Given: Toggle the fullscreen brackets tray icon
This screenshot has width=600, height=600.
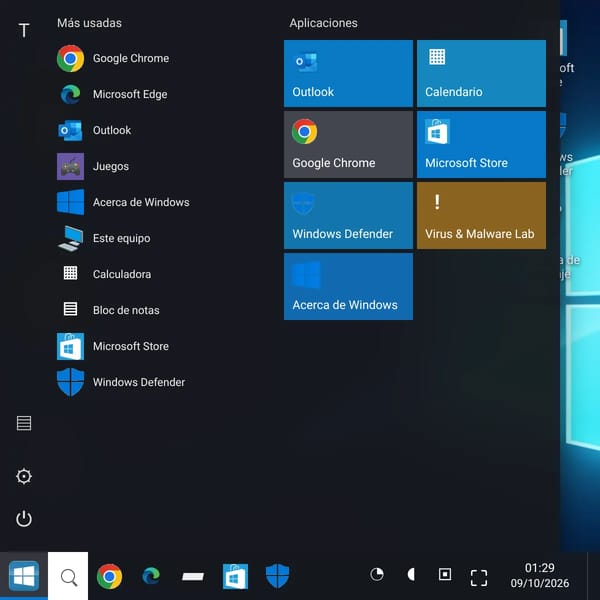Looking at the screenshot, I should 479,577.
